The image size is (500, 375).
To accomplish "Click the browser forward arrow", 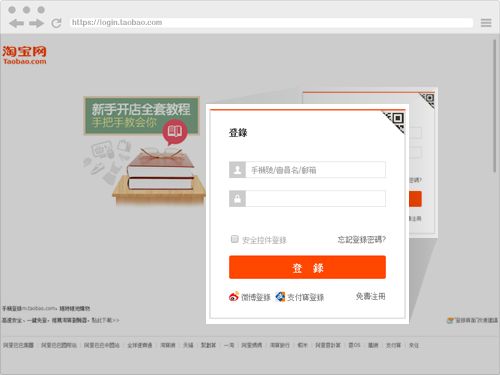I will coord(36,23).
